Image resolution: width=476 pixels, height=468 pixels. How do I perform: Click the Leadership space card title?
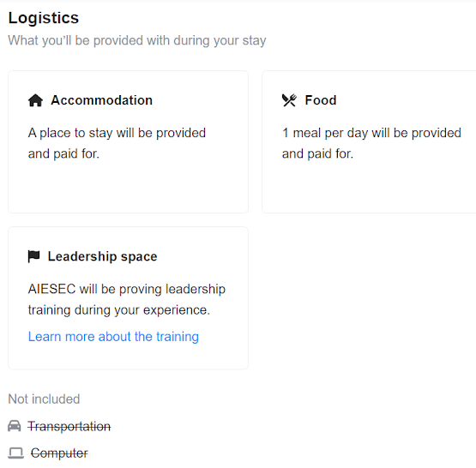103,256
